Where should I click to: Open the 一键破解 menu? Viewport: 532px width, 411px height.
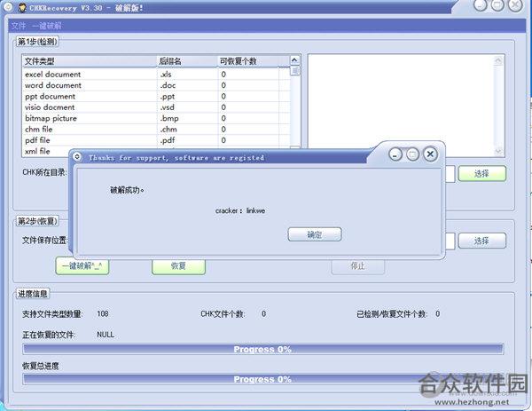coord(47,26)
